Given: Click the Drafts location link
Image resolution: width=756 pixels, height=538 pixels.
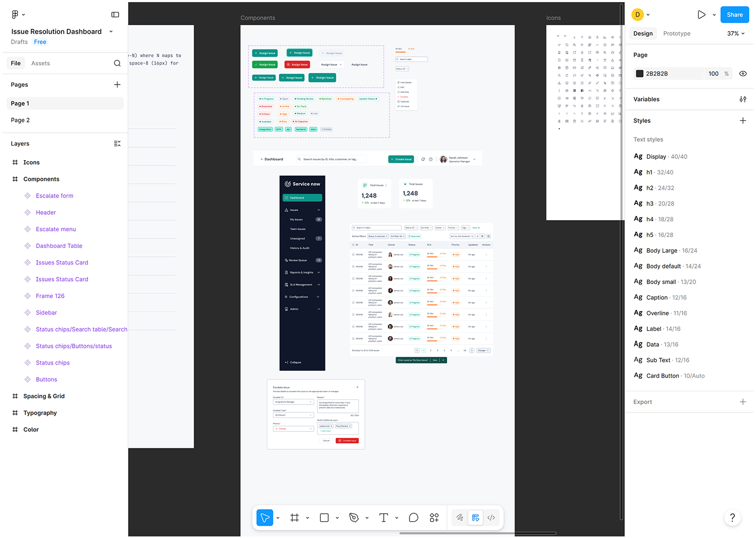Looking at the screenshot, I should coord(19,42).
